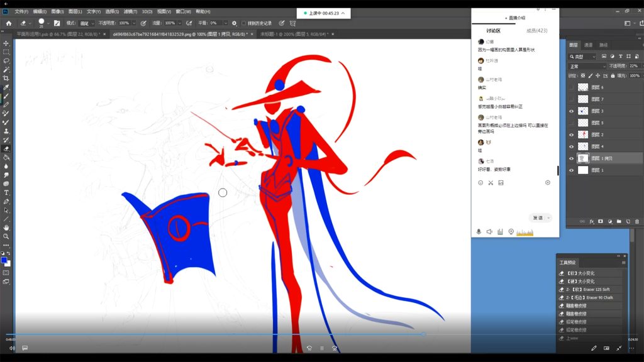This screenshot has height=362, width=644.
Task: Select the Crop tool
Action: (6, 79)
